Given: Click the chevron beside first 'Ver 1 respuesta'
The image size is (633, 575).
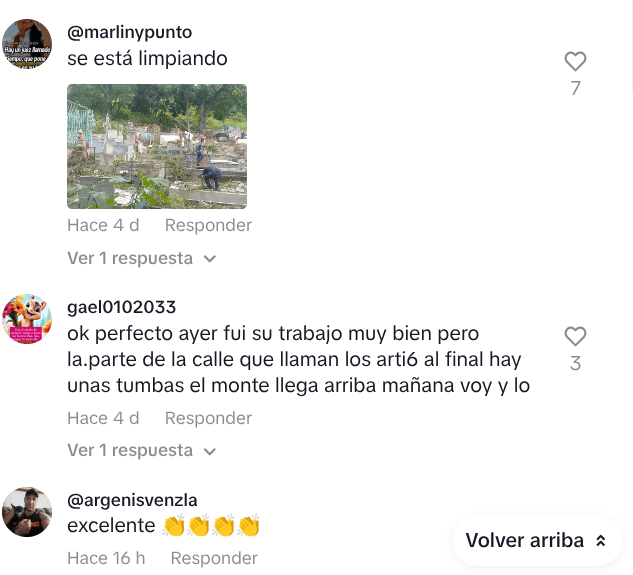Looking at the screenshot, I should (x=210, y=259).
